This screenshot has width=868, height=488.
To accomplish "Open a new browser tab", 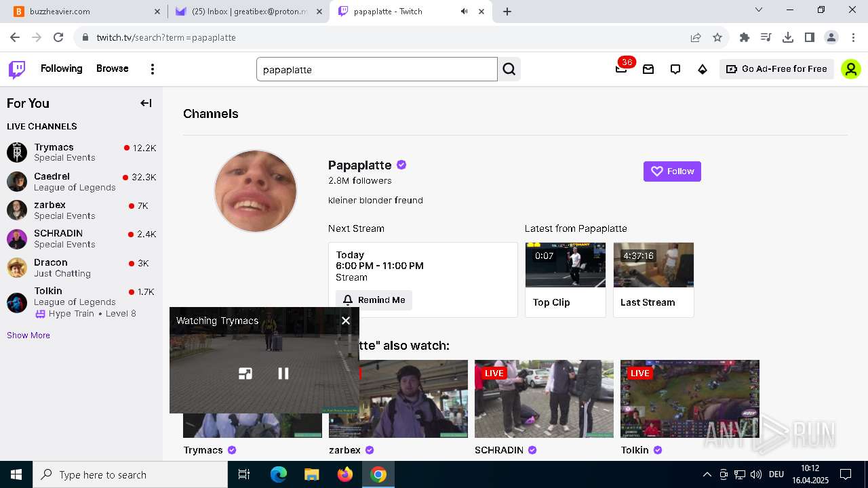I will pyautogui.click(x=507, y=12).
